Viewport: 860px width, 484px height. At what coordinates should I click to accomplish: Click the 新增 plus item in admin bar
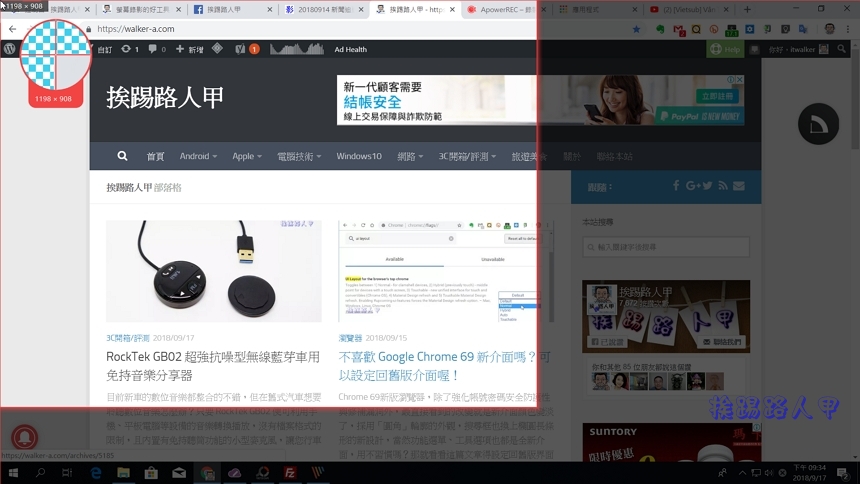[189, 49]
